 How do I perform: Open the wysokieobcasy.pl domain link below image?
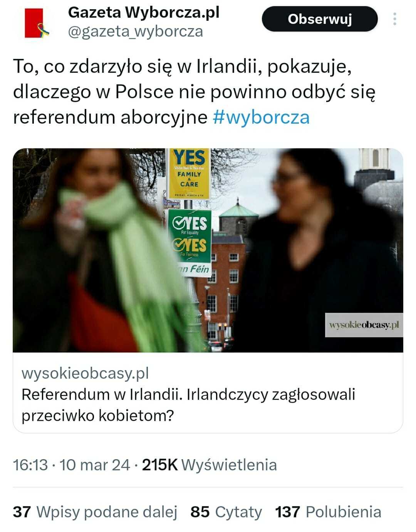tap(85, 373)
